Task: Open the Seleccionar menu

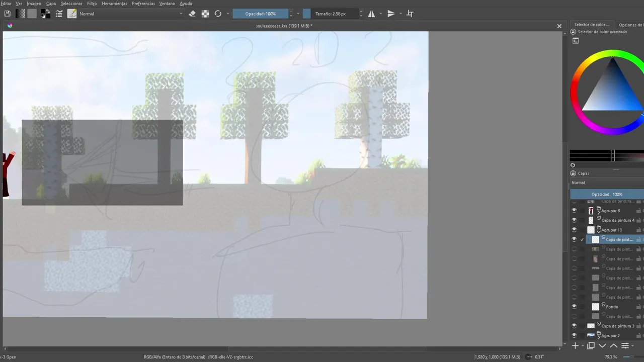Action: pyautogui.click(x=71, y=4)
